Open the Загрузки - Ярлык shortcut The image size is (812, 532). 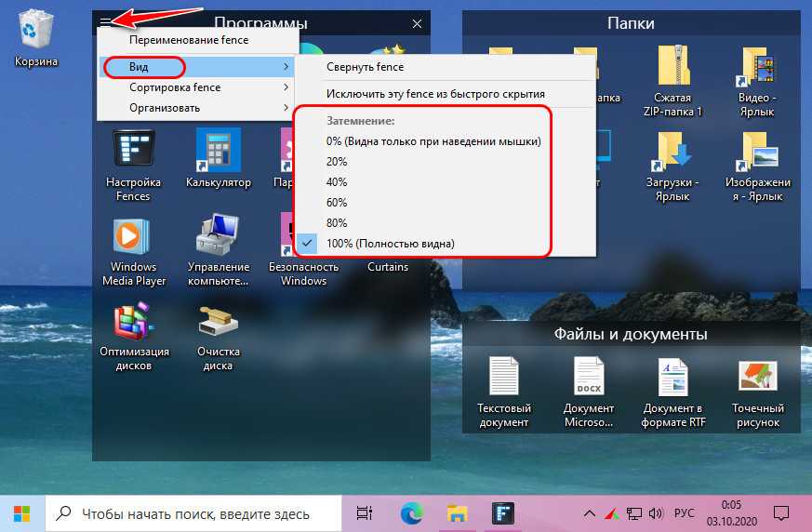(672, 166)
